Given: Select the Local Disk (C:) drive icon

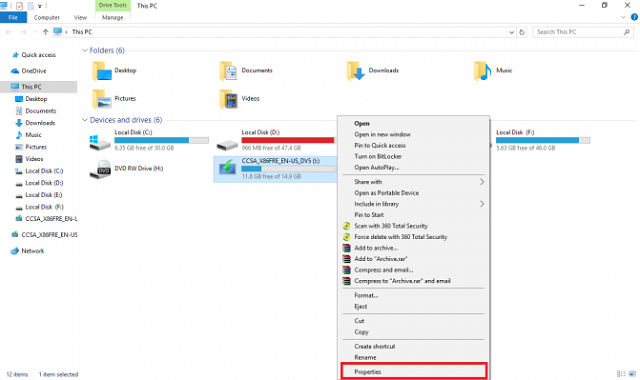Looking at the screenshot, I should [100, 142].
